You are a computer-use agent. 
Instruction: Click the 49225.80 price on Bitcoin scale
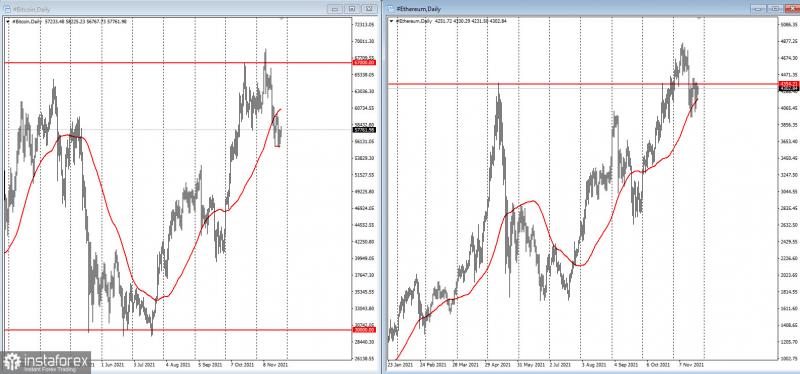tap(364, 192)
